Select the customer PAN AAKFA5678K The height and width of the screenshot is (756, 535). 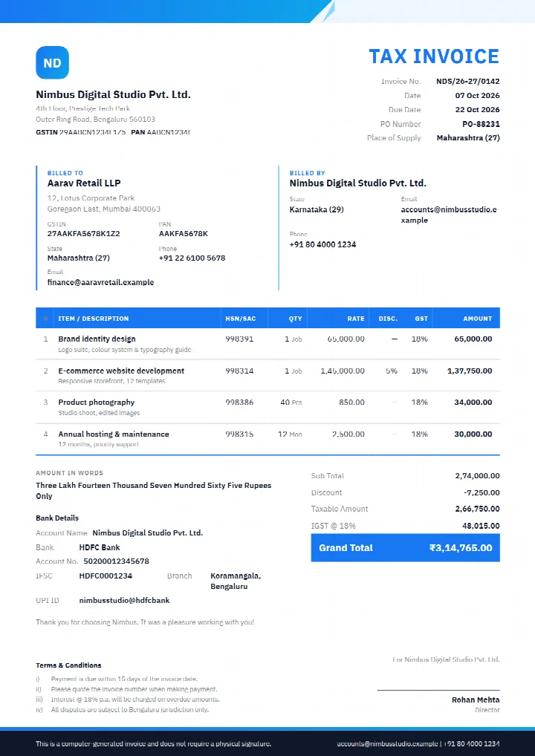tap(184, 234)
